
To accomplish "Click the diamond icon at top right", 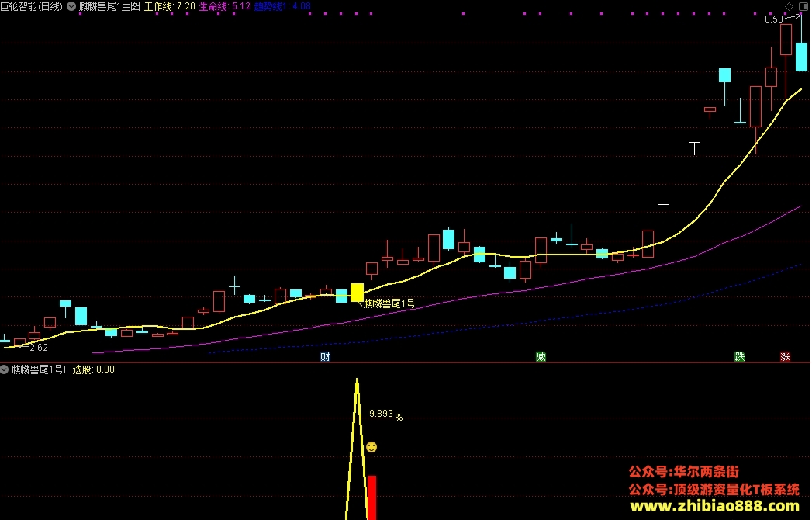I will 790,6.
